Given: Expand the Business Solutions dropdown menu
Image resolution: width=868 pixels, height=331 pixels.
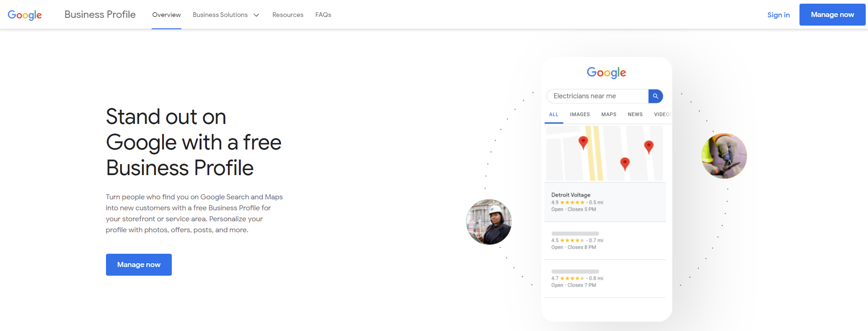Looking at the screenshot, I should point(226,15).
